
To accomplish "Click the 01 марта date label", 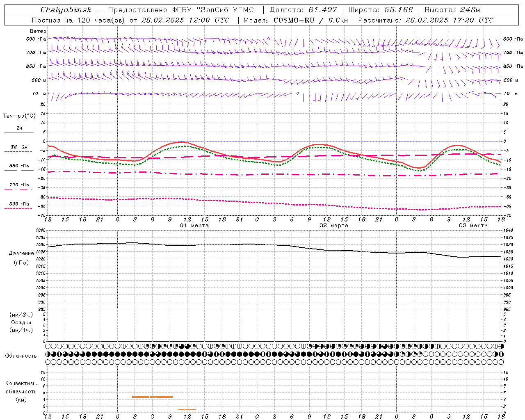I will click(194, 226).
